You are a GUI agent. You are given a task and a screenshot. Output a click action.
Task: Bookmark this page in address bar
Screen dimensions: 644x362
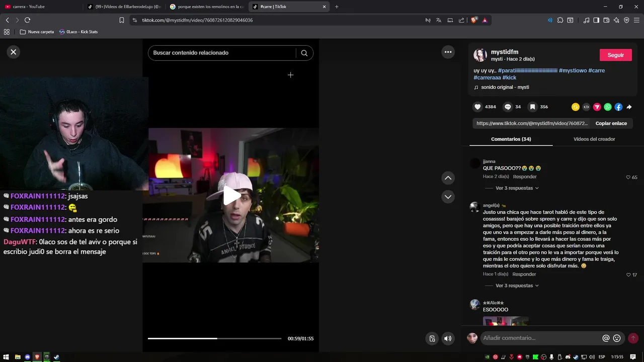pos(121,20)
